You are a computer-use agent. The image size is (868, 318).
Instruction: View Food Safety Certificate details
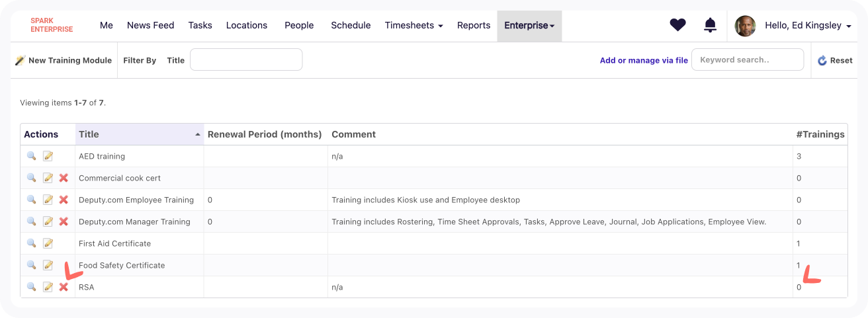(31, 265)
